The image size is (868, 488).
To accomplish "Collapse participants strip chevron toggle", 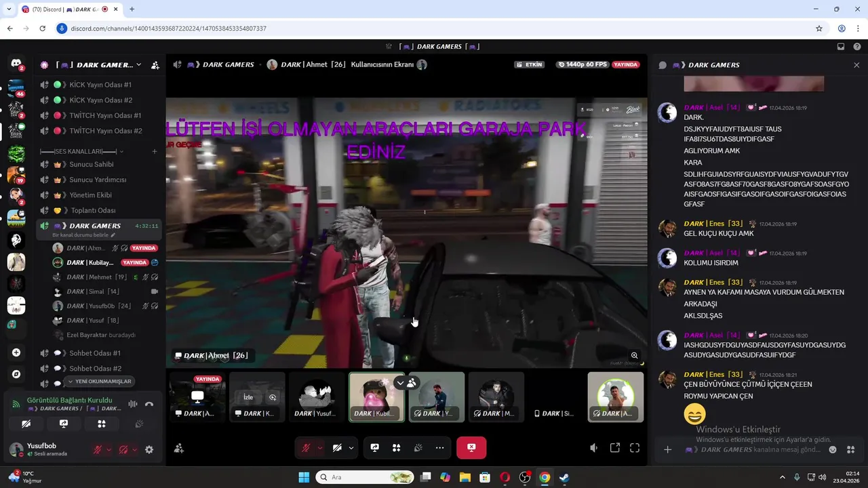I will click(x=400, y=383).
